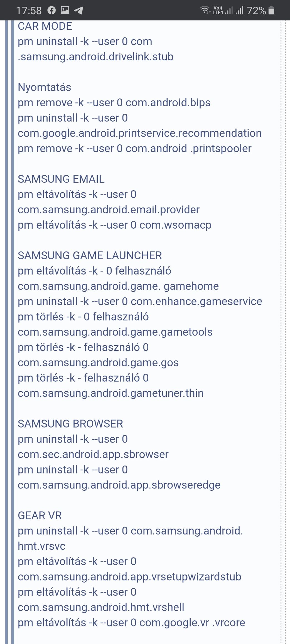Viewport: 290px width, 644px height.
Task: Select the com.google.vr .vrcore command line
Action: [x=131, y=623]
